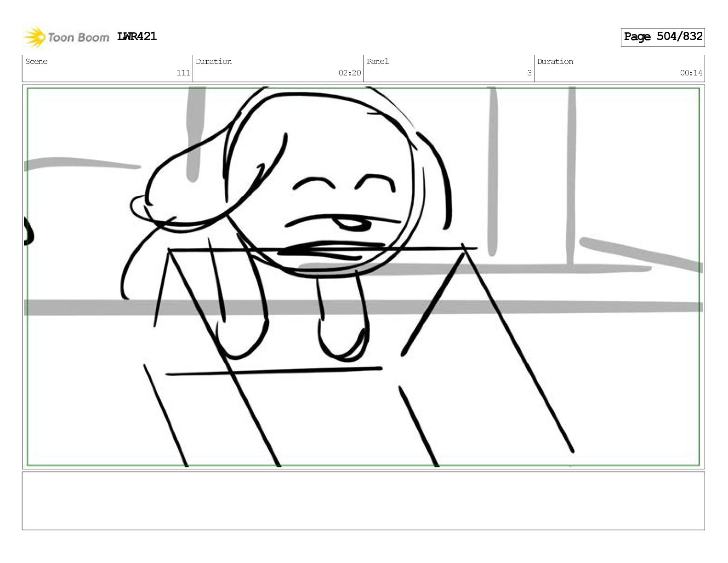
Task: Select the 02:20 scene duration value
Action: point(350,73)
